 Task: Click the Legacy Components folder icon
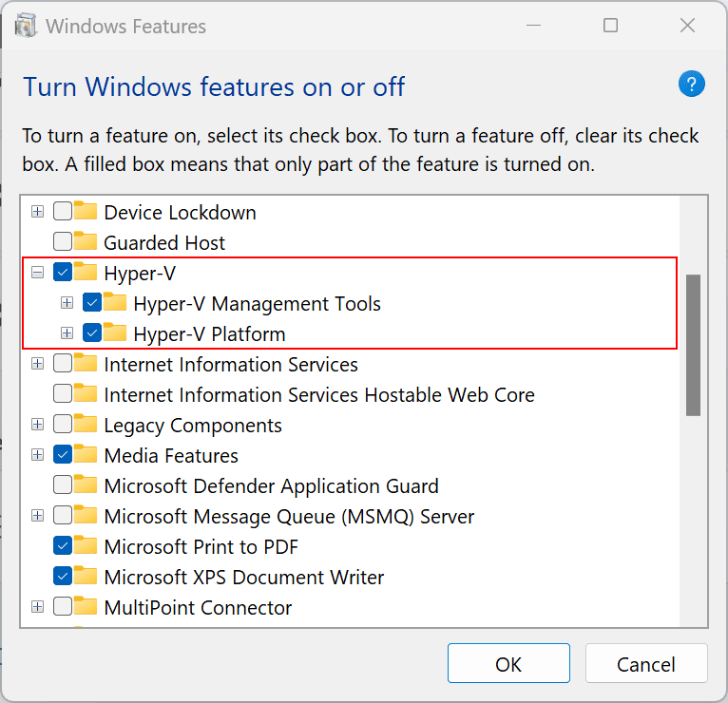(86, 425)
